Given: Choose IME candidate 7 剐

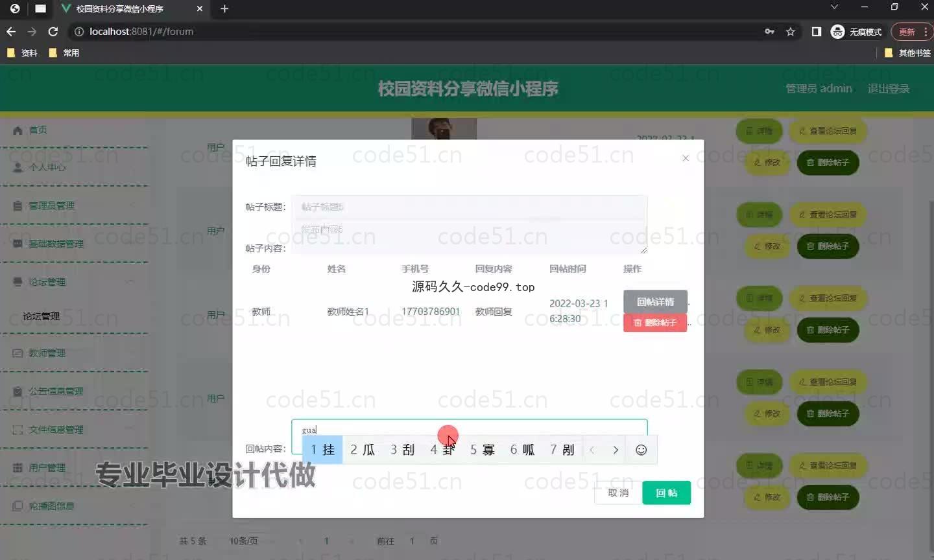Looking at the screenshot, I should tap(562, 450).
